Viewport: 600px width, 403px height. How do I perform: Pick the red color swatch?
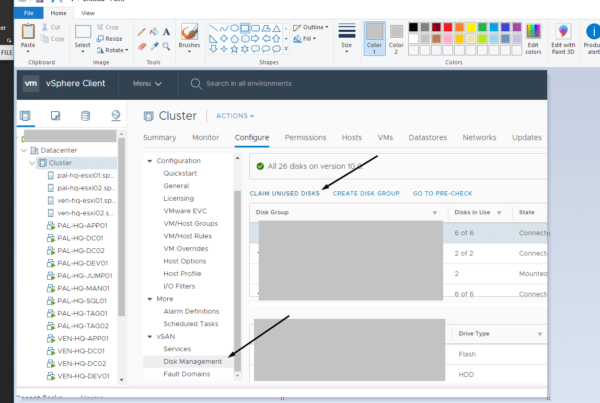[x=448, y=27]
